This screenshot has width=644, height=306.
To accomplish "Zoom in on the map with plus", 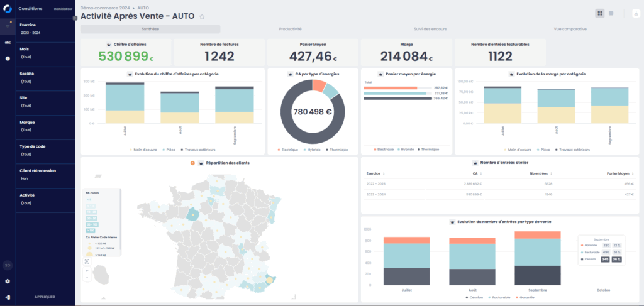I will pos(86,271).
